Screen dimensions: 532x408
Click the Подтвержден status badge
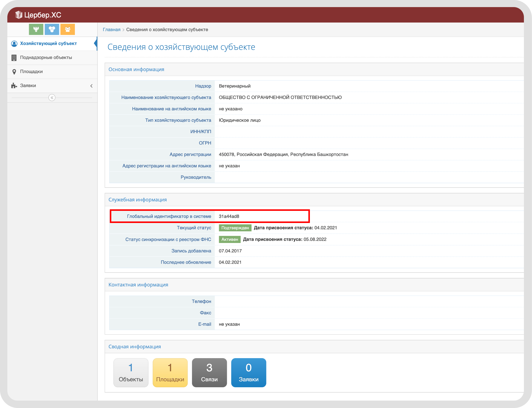pyautogui.click(x=235, y=228)
